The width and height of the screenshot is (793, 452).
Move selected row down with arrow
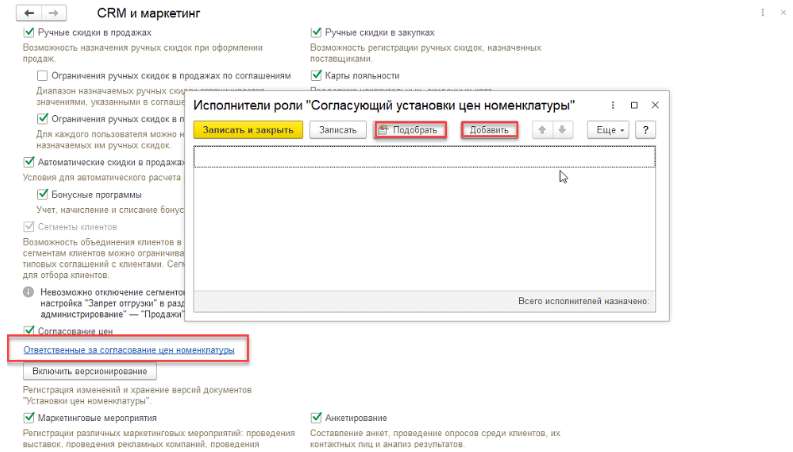pos(562,130)
